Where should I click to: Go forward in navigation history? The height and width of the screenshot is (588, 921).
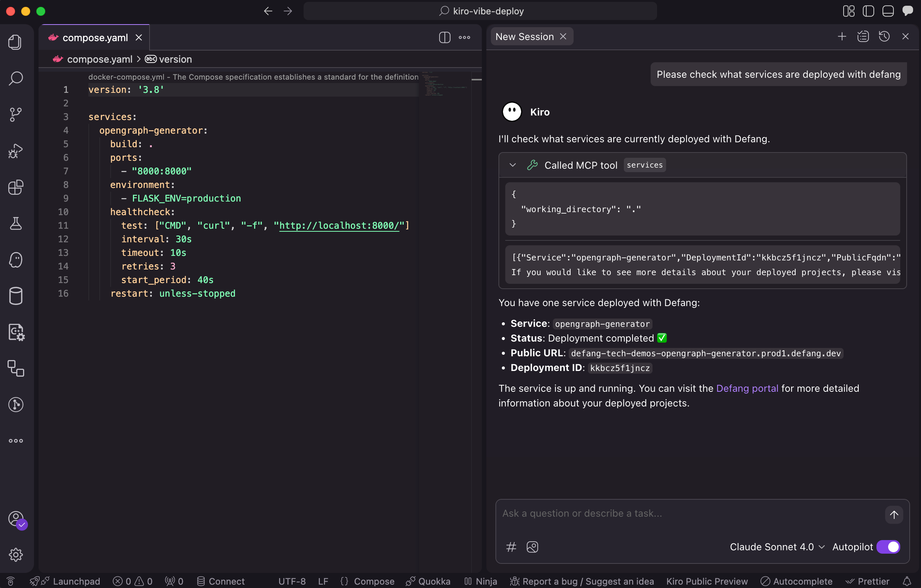coord(288,11)
